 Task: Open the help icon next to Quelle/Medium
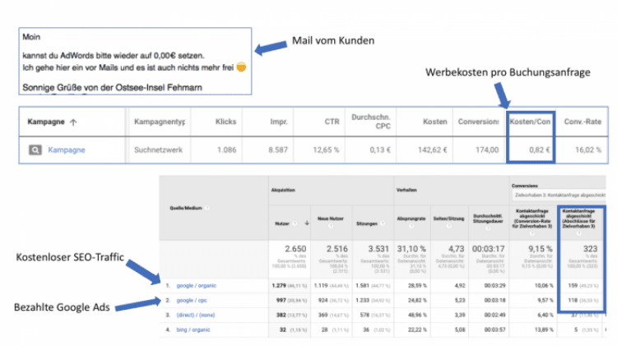click(x=207, y=208)
